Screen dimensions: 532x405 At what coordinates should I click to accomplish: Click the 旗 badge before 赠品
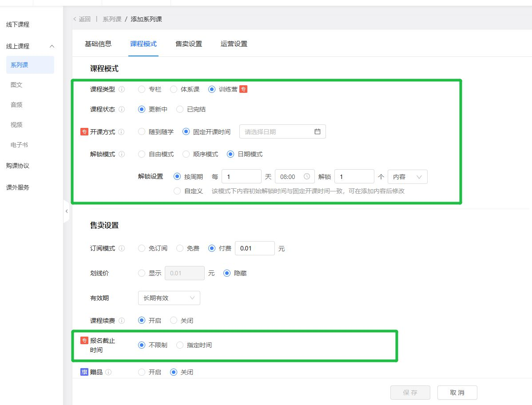(x=84, y=372)
